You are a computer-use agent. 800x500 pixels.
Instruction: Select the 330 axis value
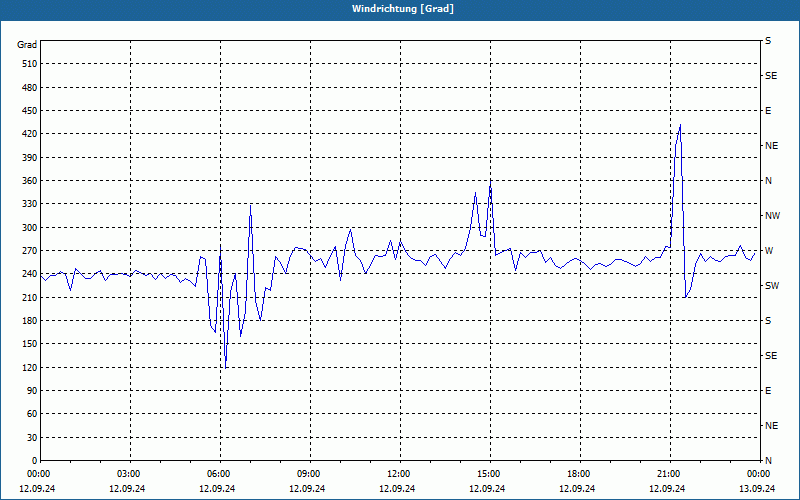30,204
